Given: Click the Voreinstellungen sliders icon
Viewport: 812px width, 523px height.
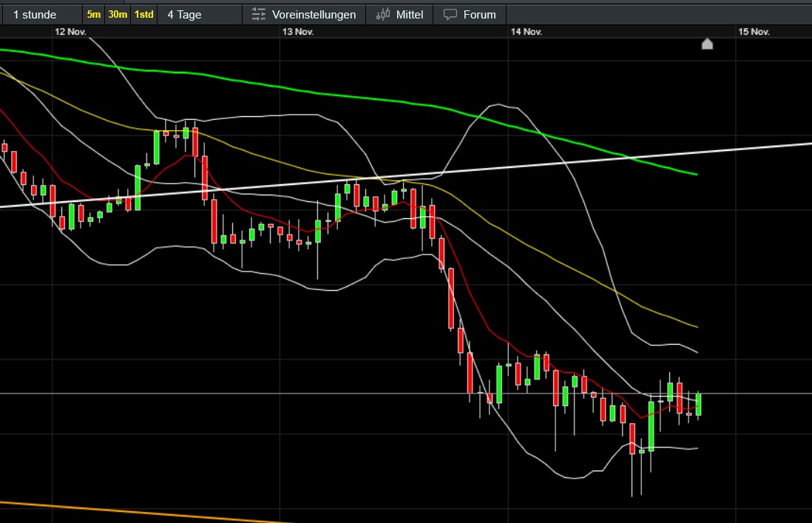Looking at the screenshot, I should tap(258, 15).
